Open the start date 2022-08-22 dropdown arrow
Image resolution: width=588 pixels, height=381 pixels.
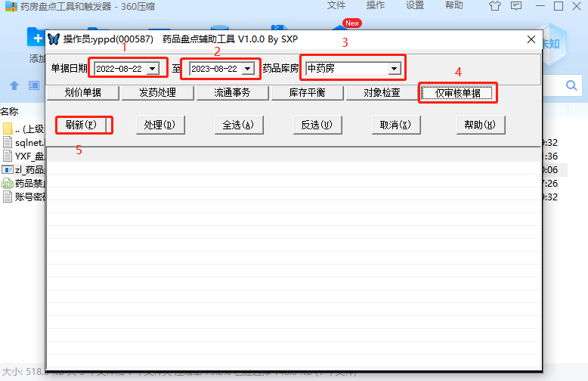(x=152, y=69)
